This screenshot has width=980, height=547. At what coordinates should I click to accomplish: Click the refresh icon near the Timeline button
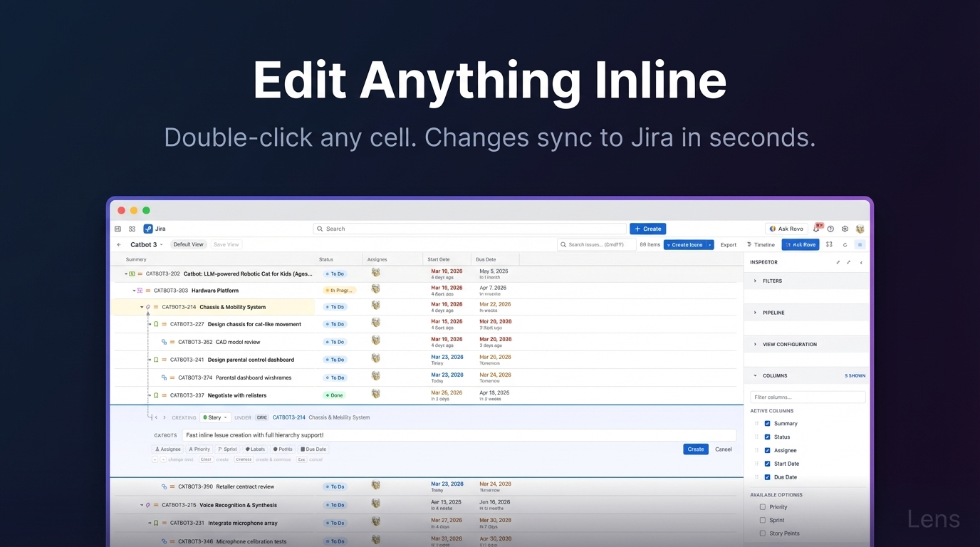click(845, 244)
